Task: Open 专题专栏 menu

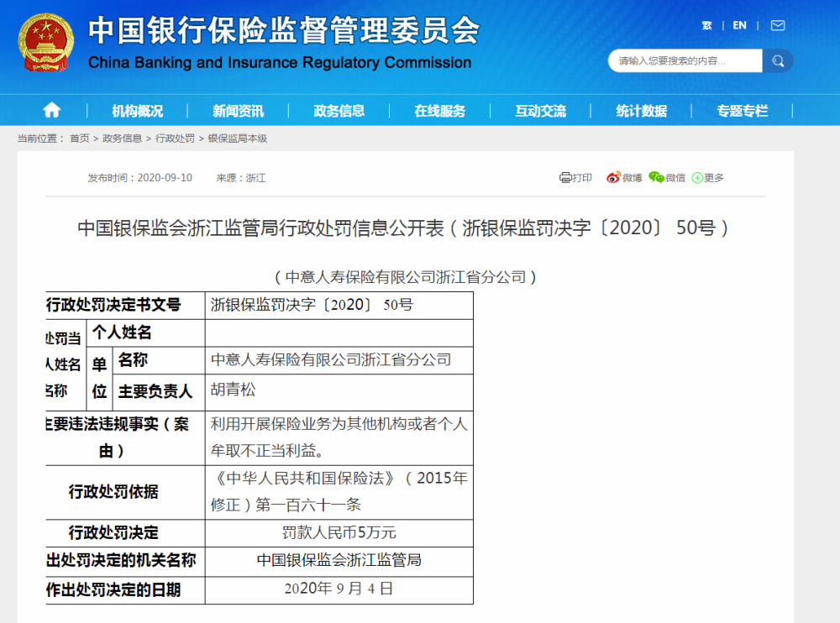Action: [x=742, y=111]
